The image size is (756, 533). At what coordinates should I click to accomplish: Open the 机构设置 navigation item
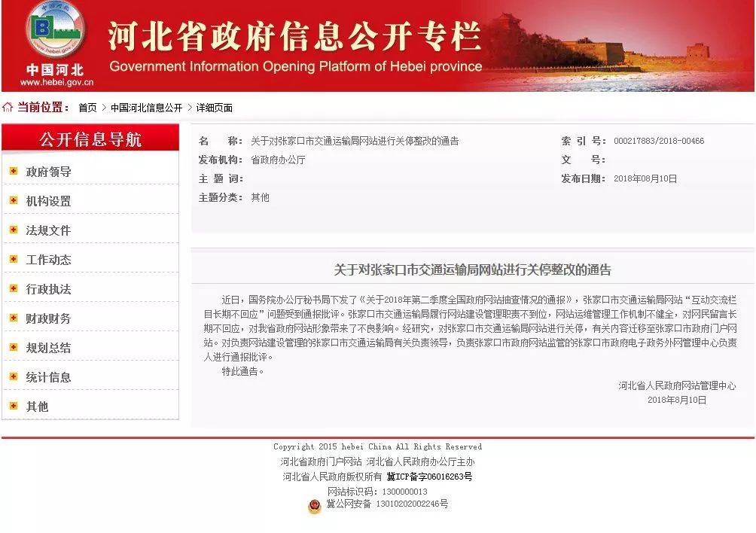pos(48,201)
